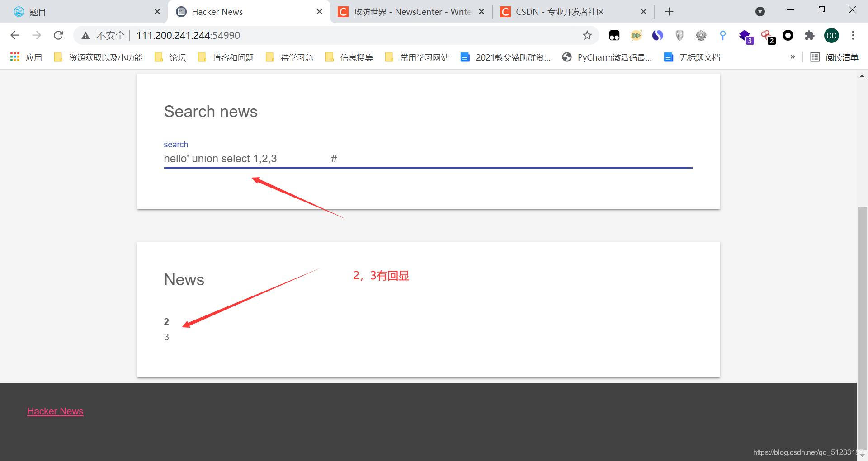Close the 题目 tab
868x461 pixels.
click(x=157, y=12)
